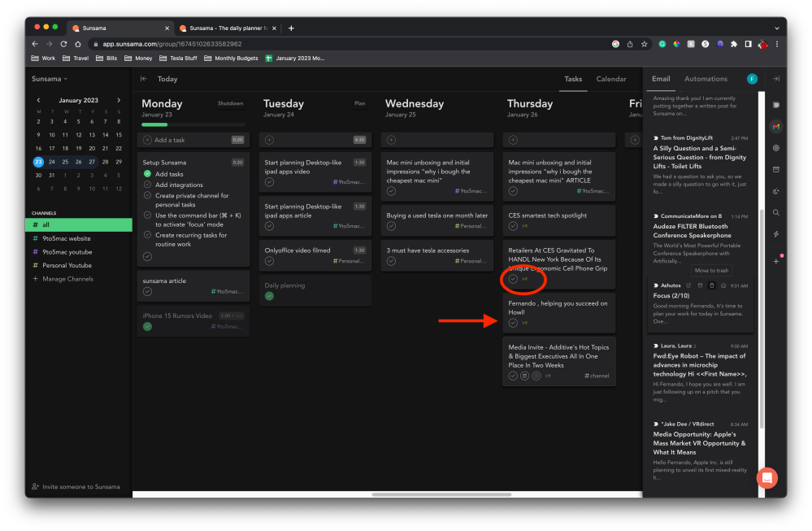Open the Monthly Budgets bookmarks folder
The image size is (812, 531).
point(231,58)
